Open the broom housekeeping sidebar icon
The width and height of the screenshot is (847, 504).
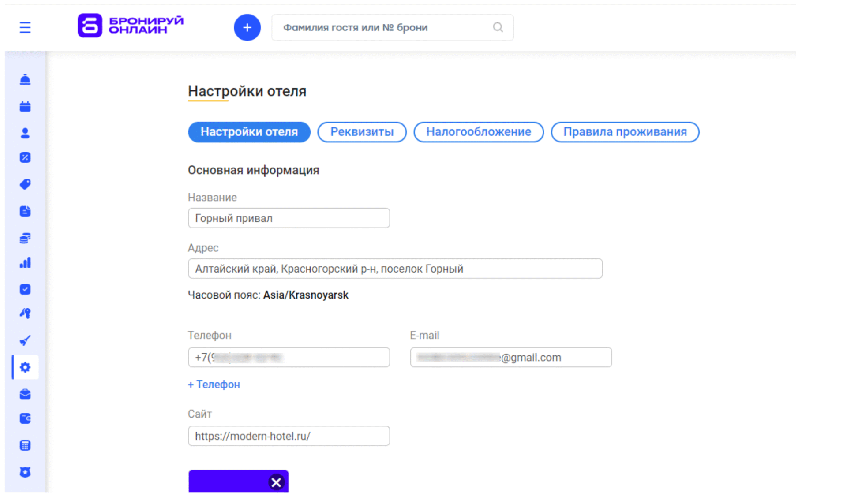(x=25, y=340)
